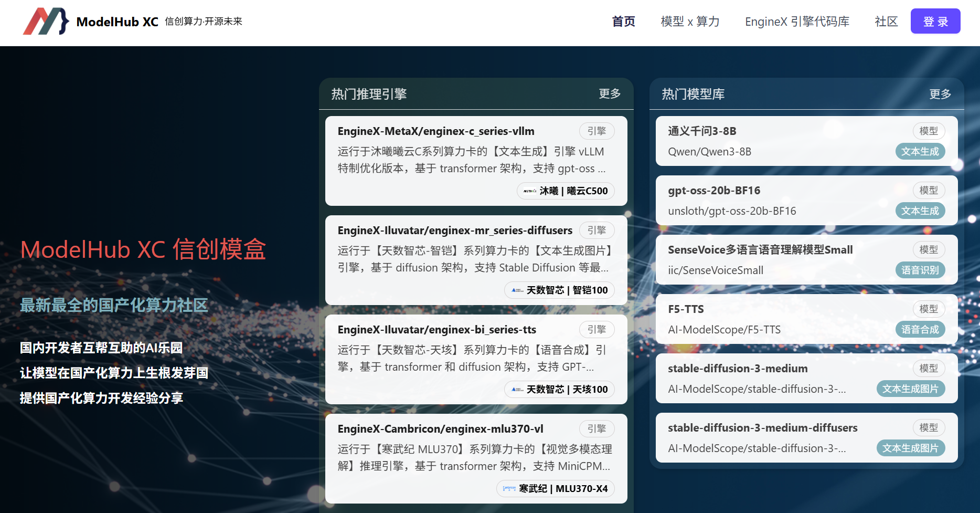Open the 社区 navigation item
The image size is (980, 513).
(886, 22)
